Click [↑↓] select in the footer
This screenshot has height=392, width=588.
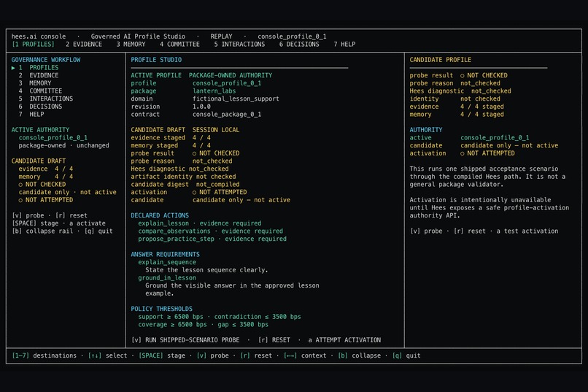[x=108, y=356]
